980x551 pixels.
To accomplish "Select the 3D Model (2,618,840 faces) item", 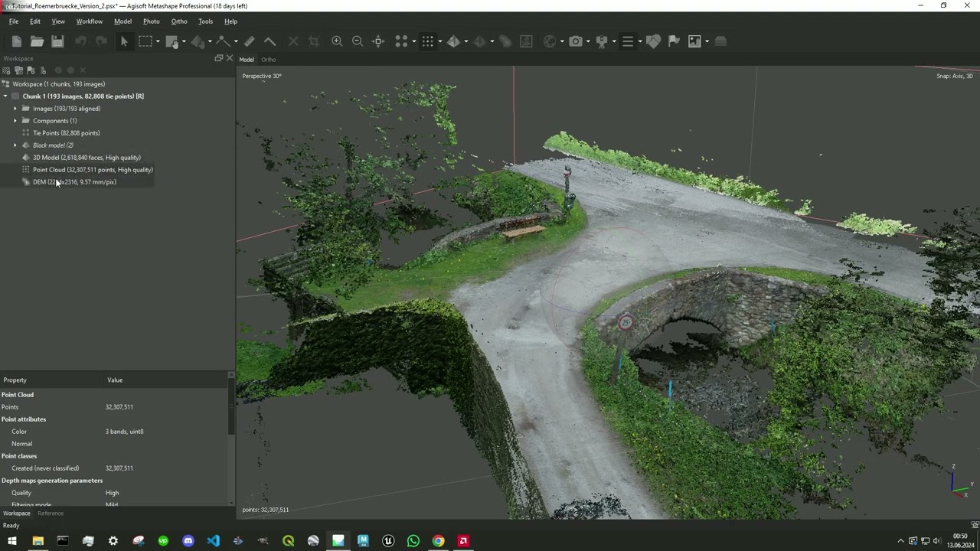I will pos(87,158).
